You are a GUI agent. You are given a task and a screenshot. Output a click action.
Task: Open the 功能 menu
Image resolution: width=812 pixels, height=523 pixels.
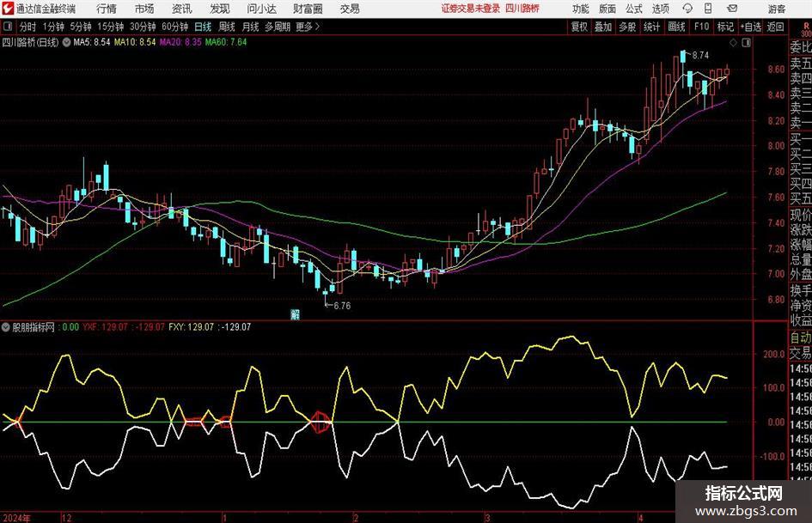[581, 9]
